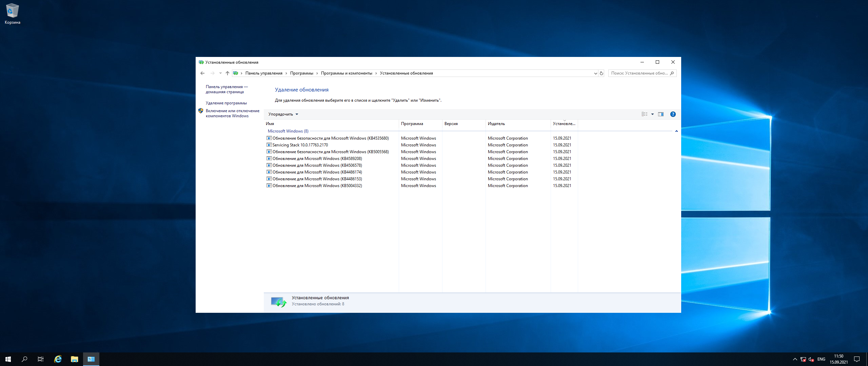The height and width of the screenshot is (366, 868).
Task: Select update KB4486174 row
Action: [421, 172]
